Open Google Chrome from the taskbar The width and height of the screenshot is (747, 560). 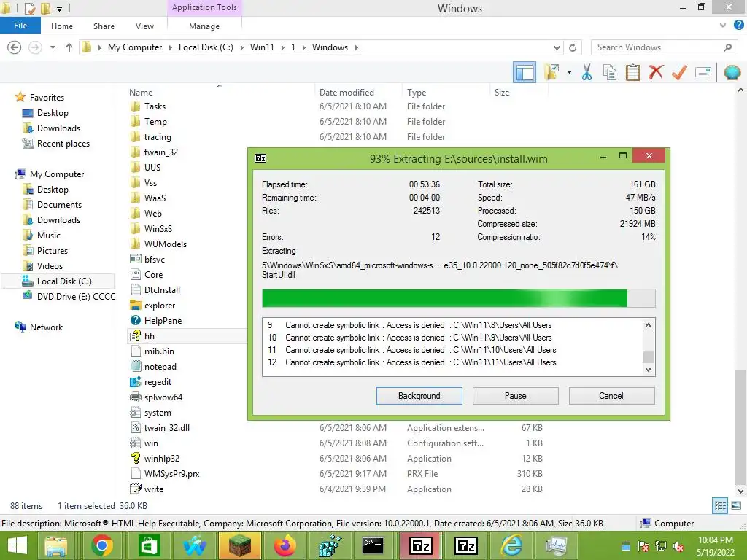point(101,545)
